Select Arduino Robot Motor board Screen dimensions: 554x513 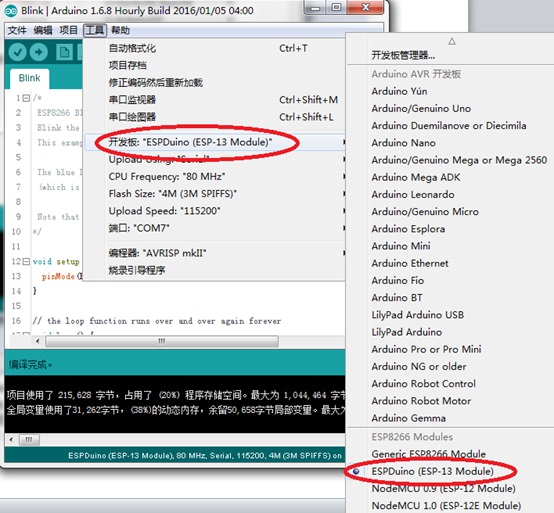pos(449,401)
